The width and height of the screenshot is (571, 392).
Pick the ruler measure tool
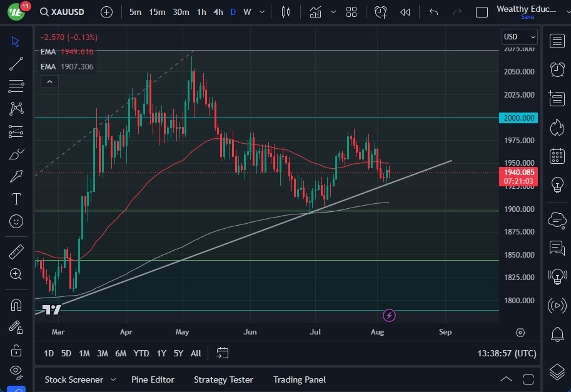(x=16, y=252)
